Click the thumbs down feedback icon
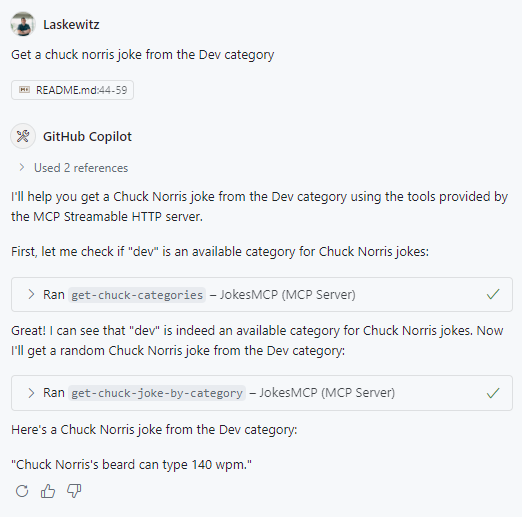The height and width of the screenshot is (517, 522). pyautogui.click(x=74, y=491)
